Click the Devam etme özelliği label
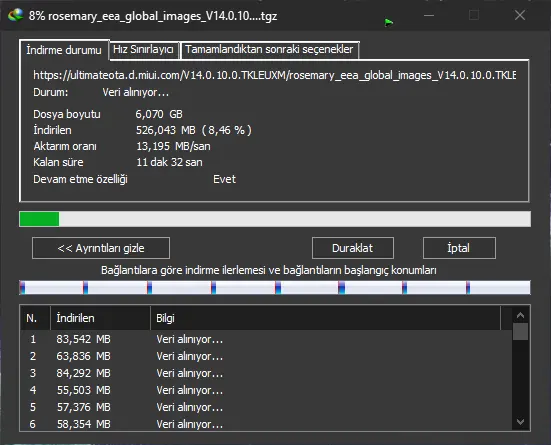Image resolution: width=551 pixels, height=445 pixels. click(x=80, y=179)
